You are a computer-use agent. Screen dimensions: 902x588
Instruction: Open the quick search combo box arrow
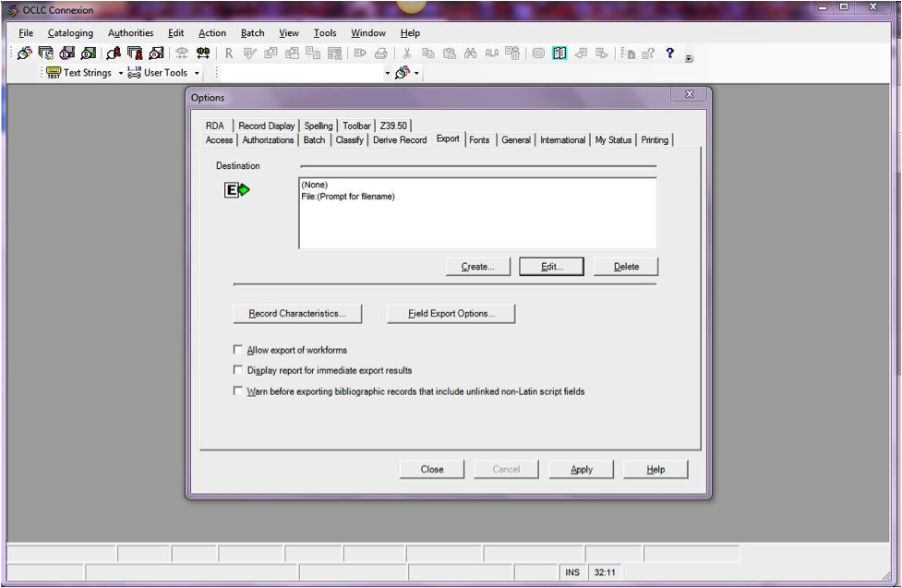coord(387,73)
